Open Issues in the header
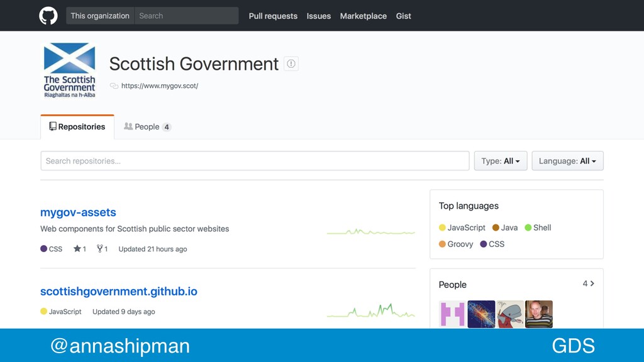This screenshot has width=644, height=362. [319, 16]
